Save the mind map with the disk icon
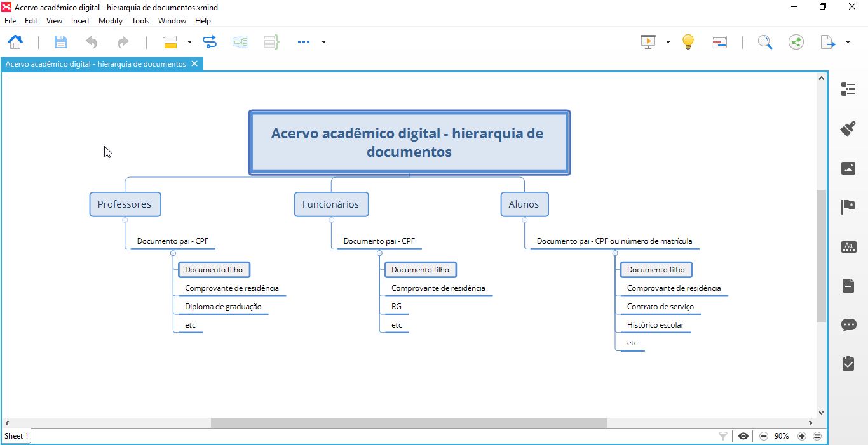This screenshot has width=868, height=445. 60,41
